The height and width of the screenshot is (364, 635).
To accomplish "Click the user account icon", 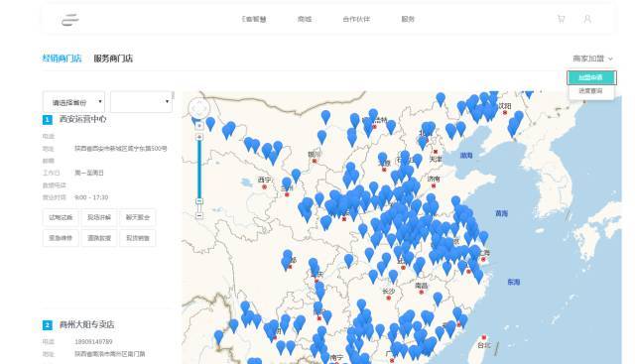I will click(587, 19).
